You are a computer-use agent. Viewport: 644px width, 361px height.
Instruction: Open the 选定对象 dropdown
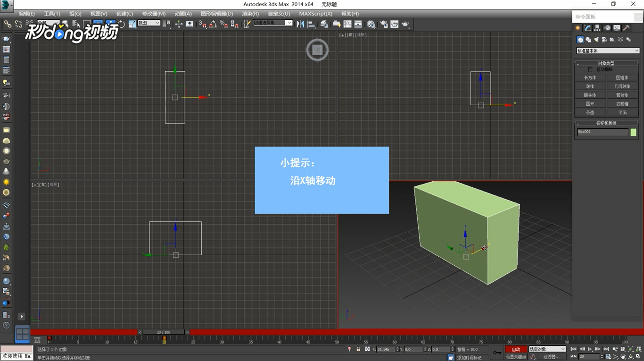(x=547, y=349)
